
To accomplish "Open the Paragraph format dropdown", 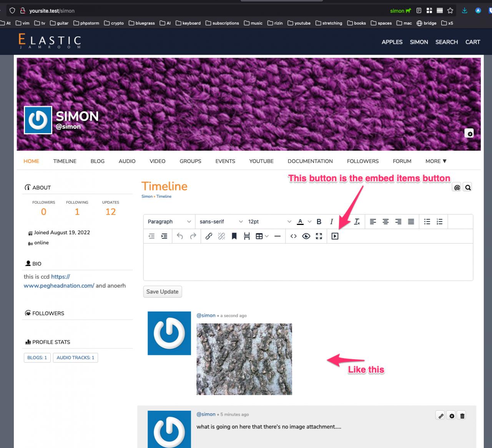I will tap(169, 222).
